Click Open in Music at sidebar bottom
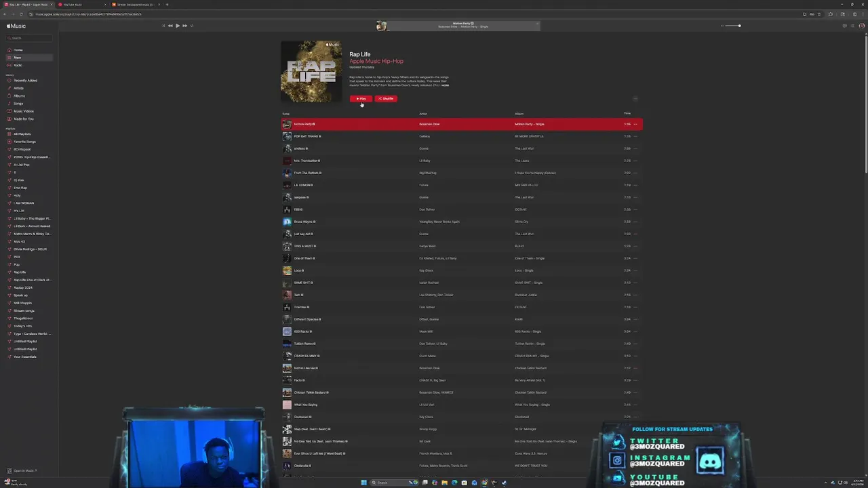The image size is (868, 488). [22, 470]
